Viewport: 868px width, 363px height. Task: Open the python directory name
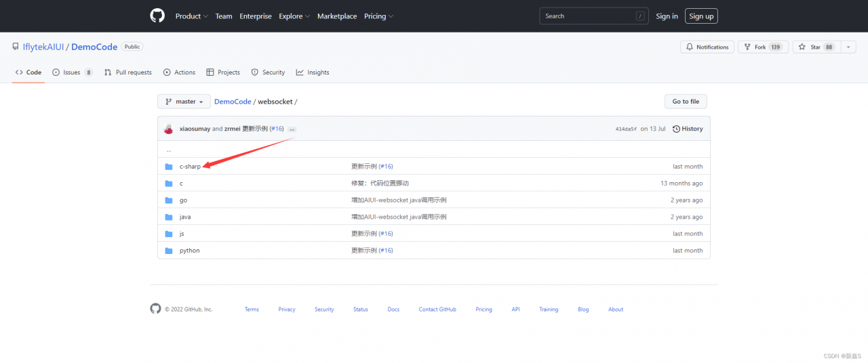[189, 251]
